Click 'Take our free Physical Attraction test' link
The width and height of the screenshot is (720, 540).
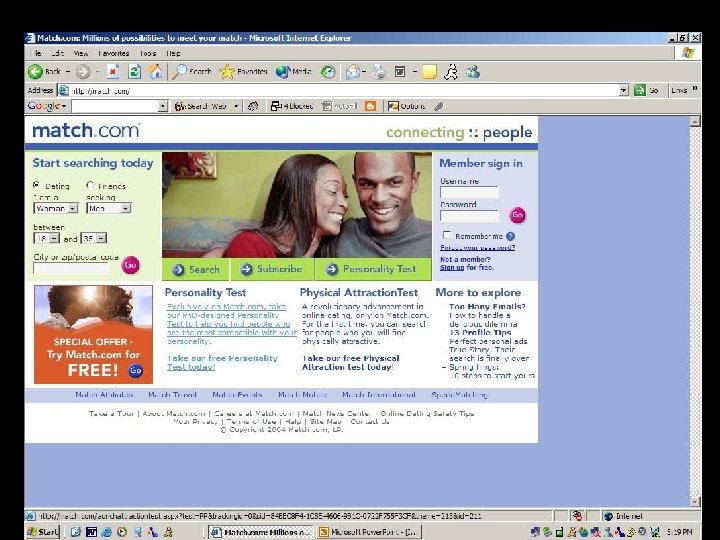350,362
